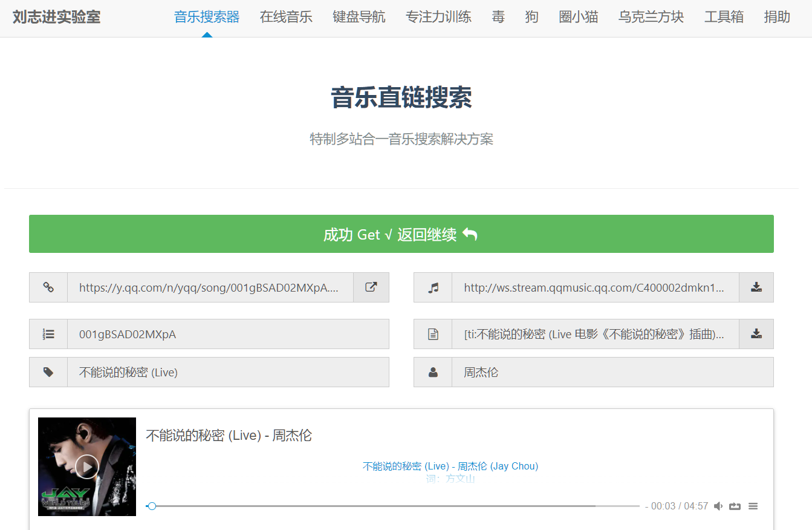812x530 pixels.
Task: Click the person icon beside artist name
Action: pyautogui.click(x=433, y=372)
